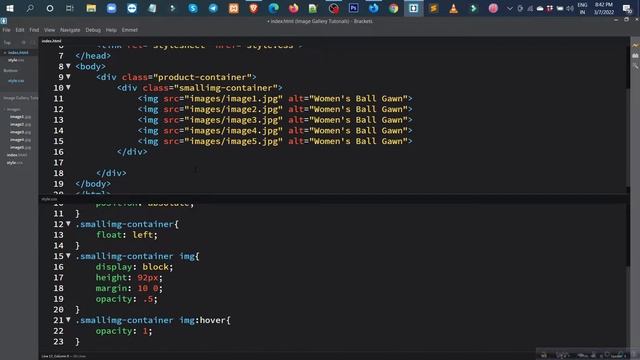Open Microsoft Edge from the taskbar
Screen dimensions: 640x360
tap(273, 8)
